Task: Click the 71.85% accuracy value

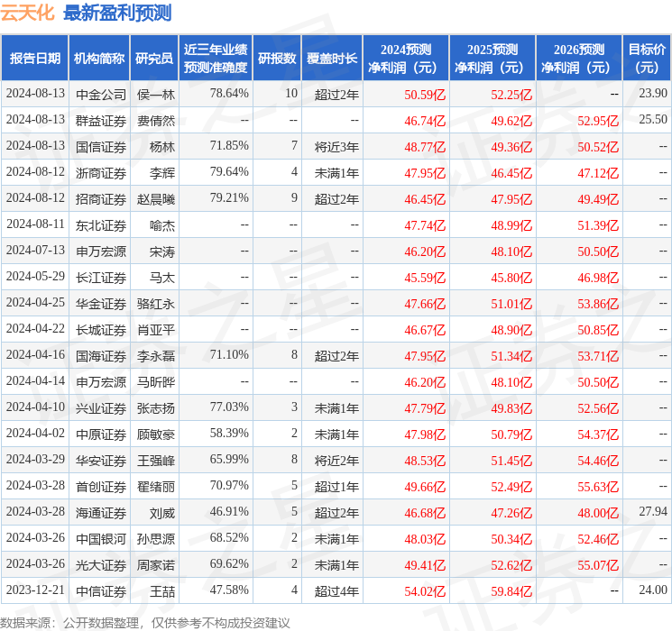Action: [x=229, y=146]
